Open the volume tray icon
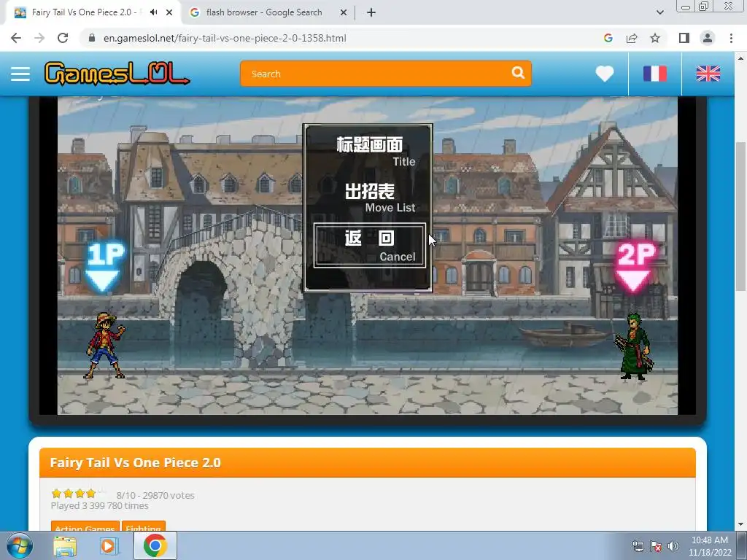Image resolution: width=747 pixels, height=560 pixels. (673, 546)
